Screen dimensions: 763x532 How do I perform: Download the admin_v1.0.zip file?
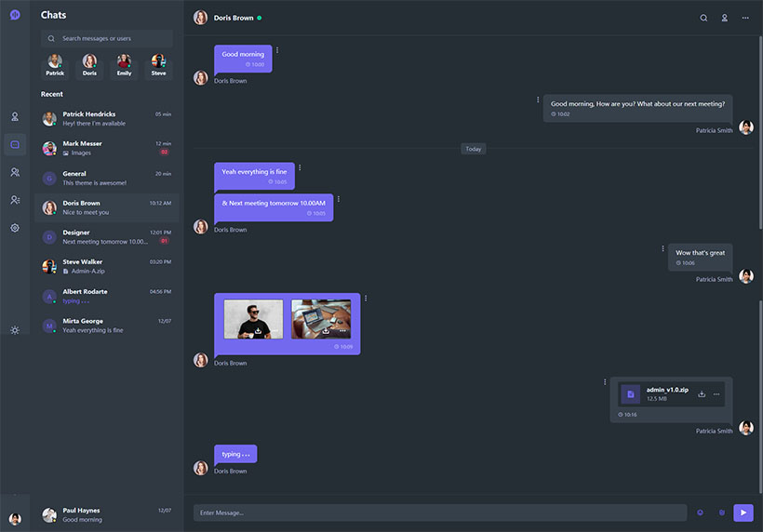[x=702, y=394]
